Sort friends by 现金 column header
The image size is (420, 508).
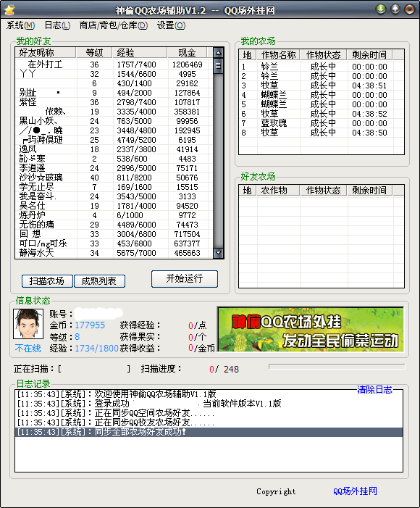pos(187,52)
